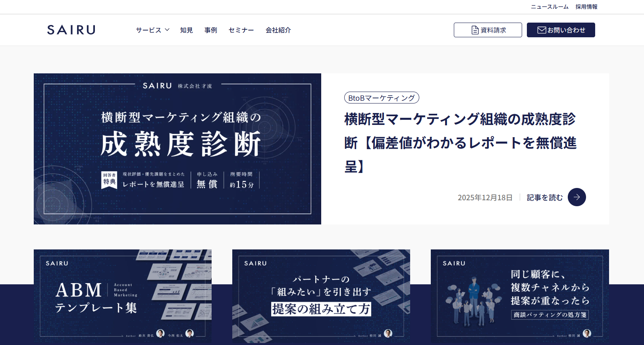Screen dimensions: 644x345
Task: Visit the 採用情報 link at top
Action: (586, 7)
